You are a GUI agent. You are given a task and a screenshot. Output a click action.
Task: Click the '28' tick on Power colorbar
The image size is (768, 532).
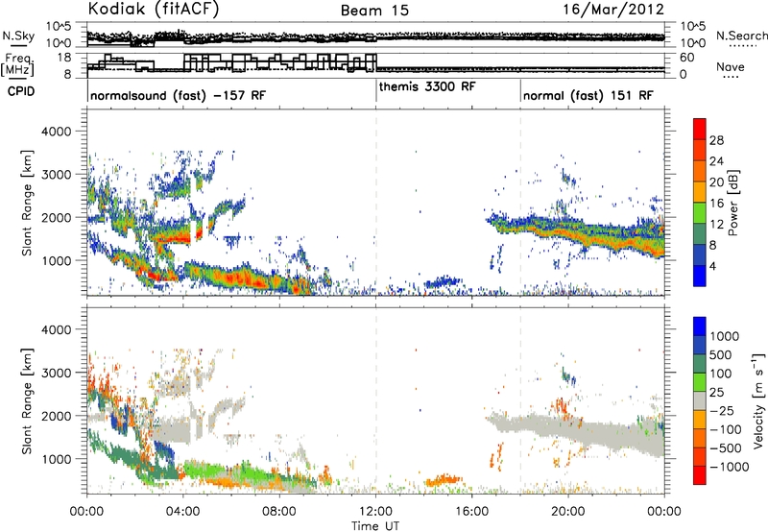click(716, 140)
